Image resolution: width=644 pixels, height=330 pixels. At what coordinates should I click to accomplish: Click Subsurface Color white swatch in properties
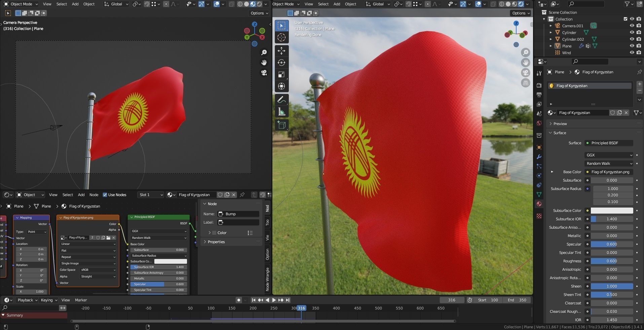pyautogui.click(x=612, y=211)
